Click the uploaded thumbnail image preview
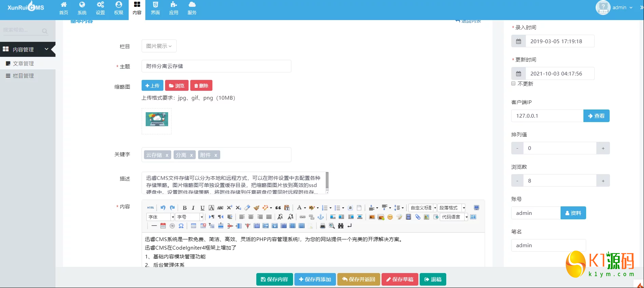Image resolution: width=644 pixels, height=288 pixels. pyautogui.click(x=157, y=119)
